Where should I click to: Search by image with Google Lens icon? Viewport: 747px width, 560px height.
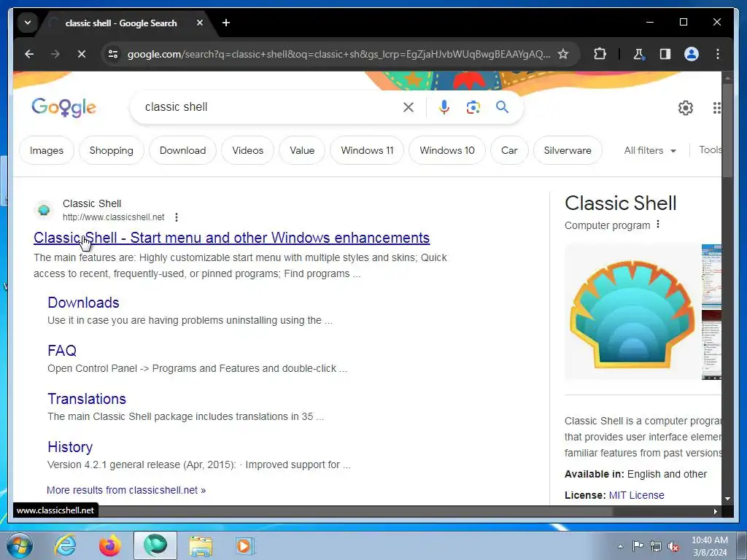pyautogui.click(x=473, y=107)
